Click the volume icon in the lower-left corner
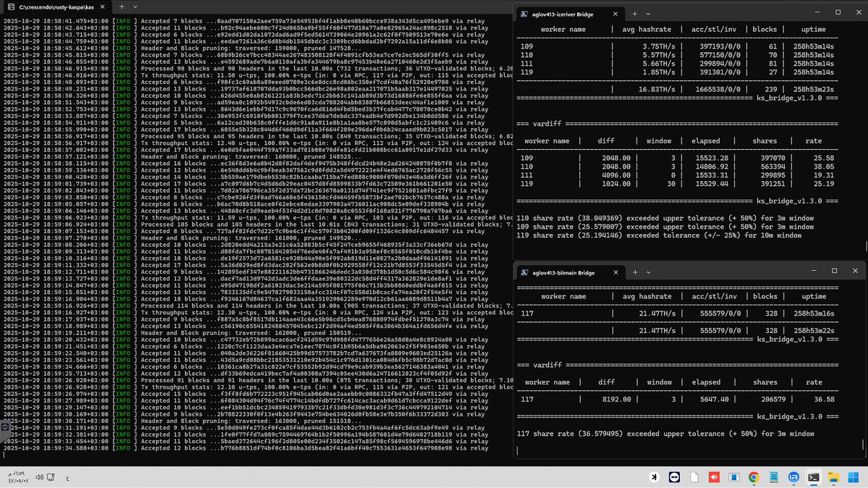The height and width of the screenshot is (488, 868). click(x=38, y=477)
